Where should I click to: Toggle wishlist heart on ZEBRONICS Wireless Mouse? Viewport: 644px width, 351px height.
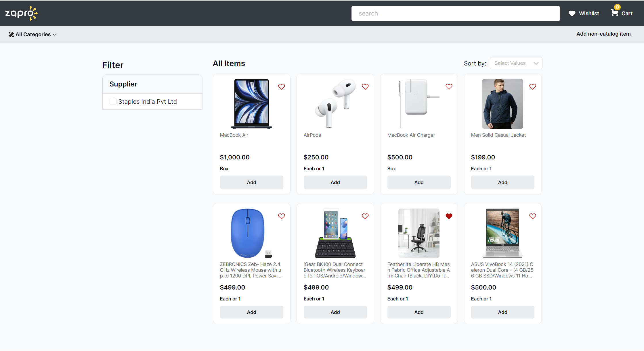(x=282, y=216)
